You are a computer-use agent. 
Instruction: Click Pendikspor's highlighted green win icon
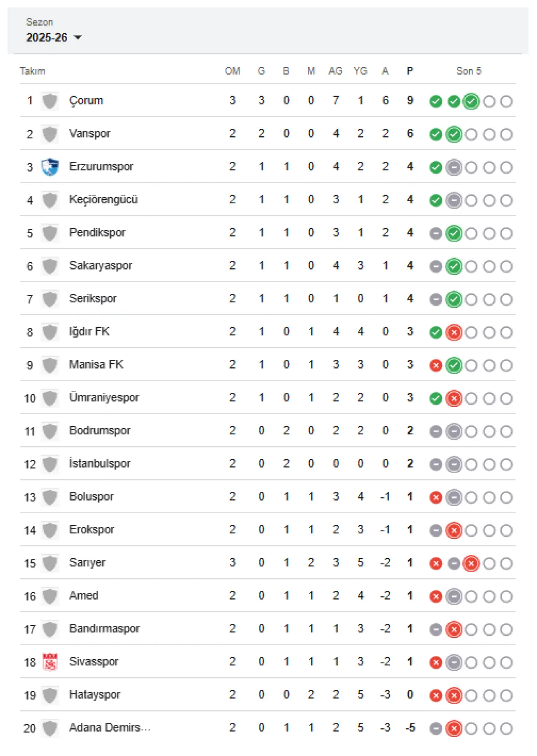click(x=454, y=234)
